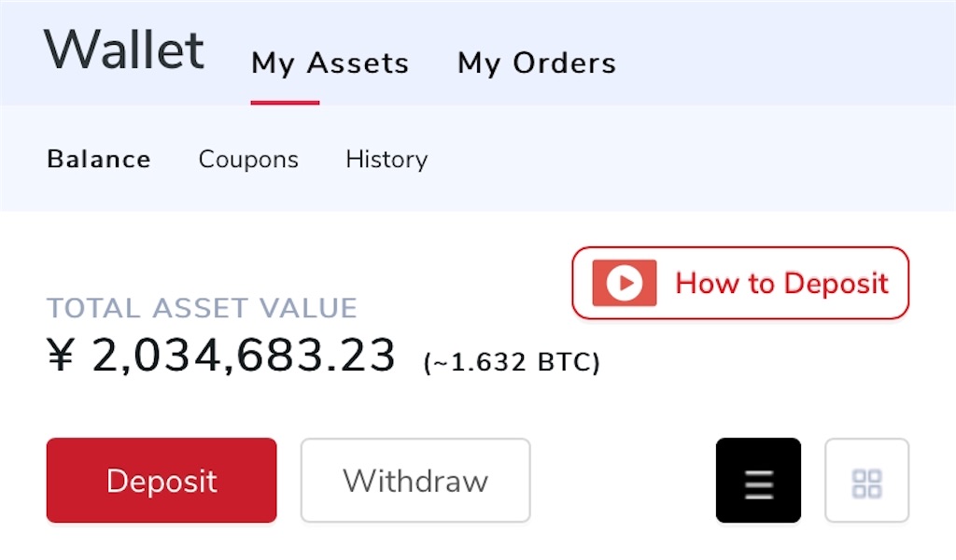
Task: Click the TOTAL ASSET VALUE label
Action: point(202,308)
